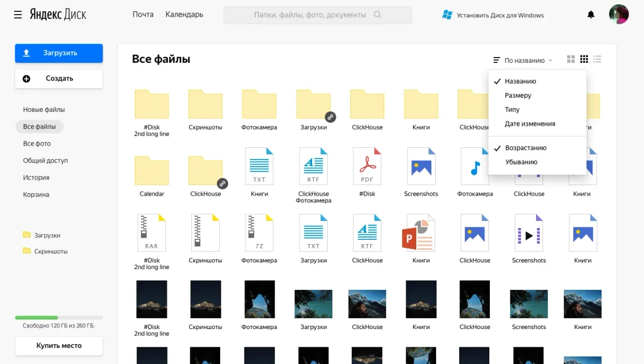Viewport: 644px width, 364px height.
Task: Open the notifications bell
Action: pyautogui.click(x=591, y=15)
